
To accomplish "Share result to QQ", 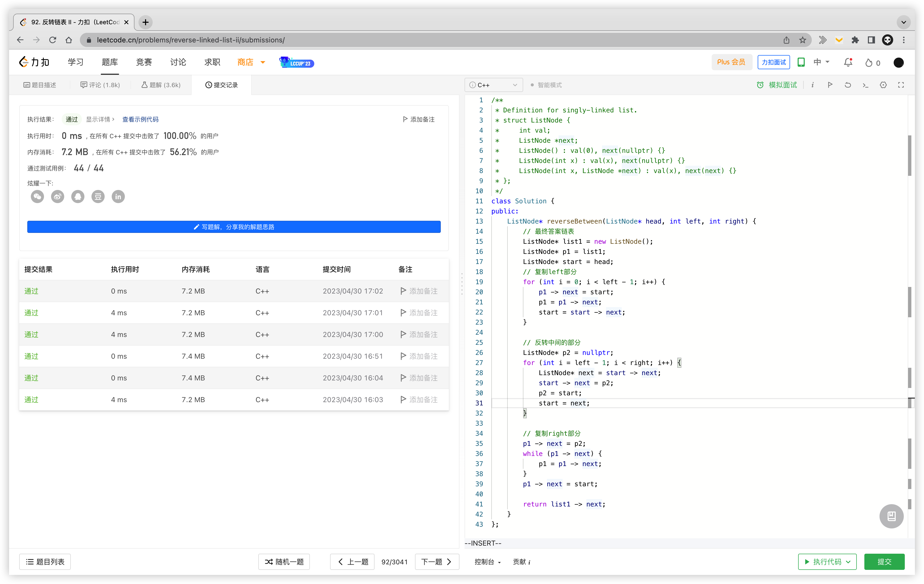I will (x=78, y=197).
